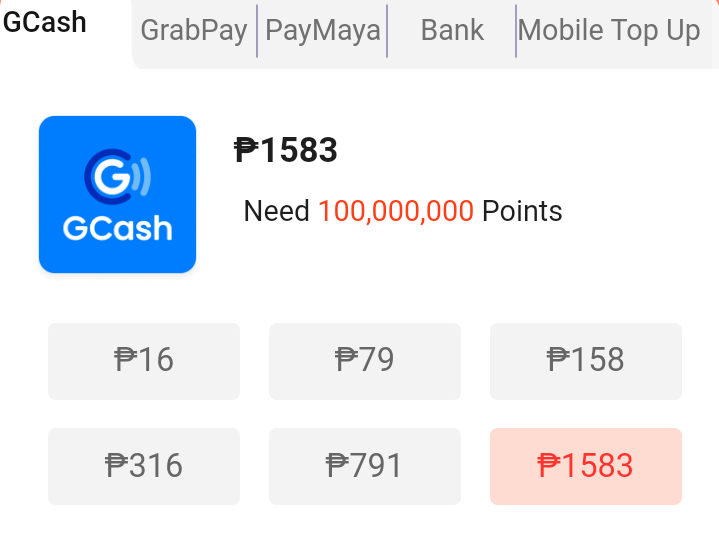Choose the ₱16 redemption amount
719x557 pixels.
coord(144,360)
